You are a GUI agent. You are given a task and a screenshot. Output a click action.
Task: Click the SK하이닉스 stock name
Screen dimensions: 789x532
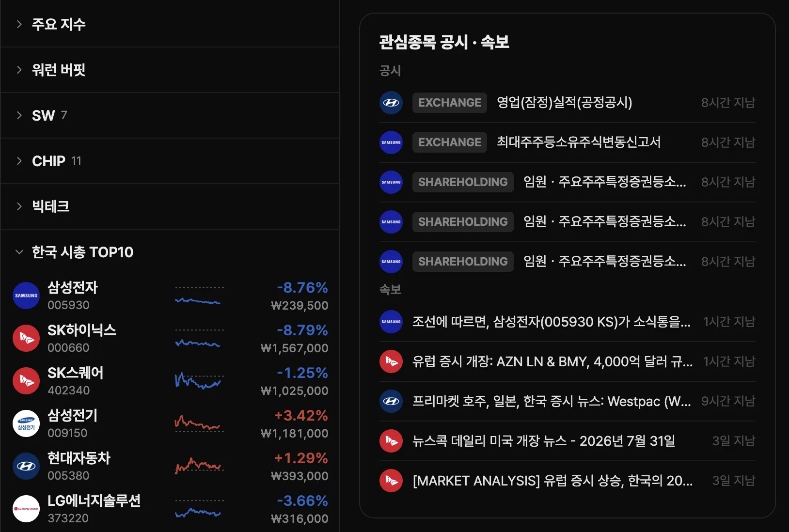[x=82, y=330]
